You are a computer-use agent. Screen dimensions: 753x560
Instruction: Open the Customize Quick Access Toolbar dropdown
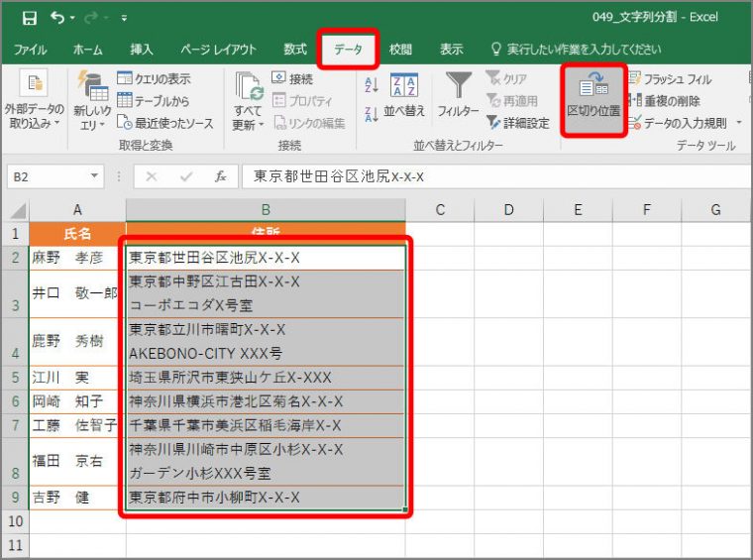(x=124, y=18)
